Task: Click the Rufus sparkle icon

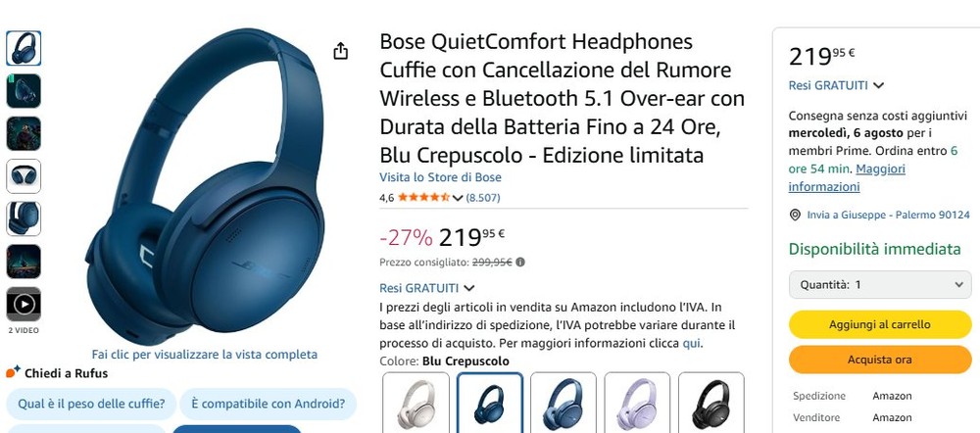Action: (13, 371)
